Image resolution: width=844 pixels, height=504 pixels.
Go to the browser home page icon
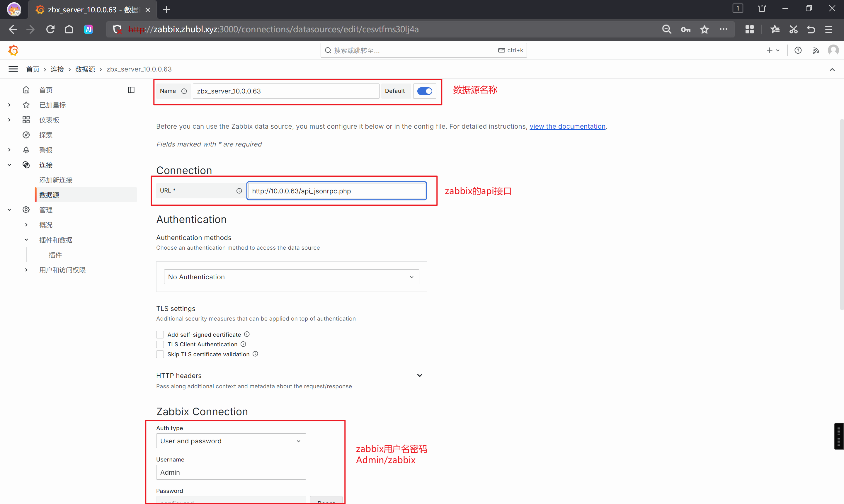(x=69, y=29)
